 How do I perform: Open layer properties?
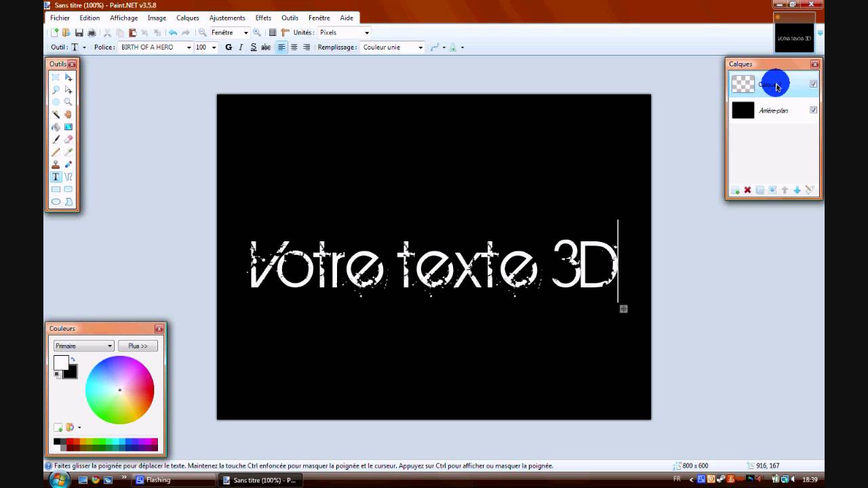click(x=810, y=190)
